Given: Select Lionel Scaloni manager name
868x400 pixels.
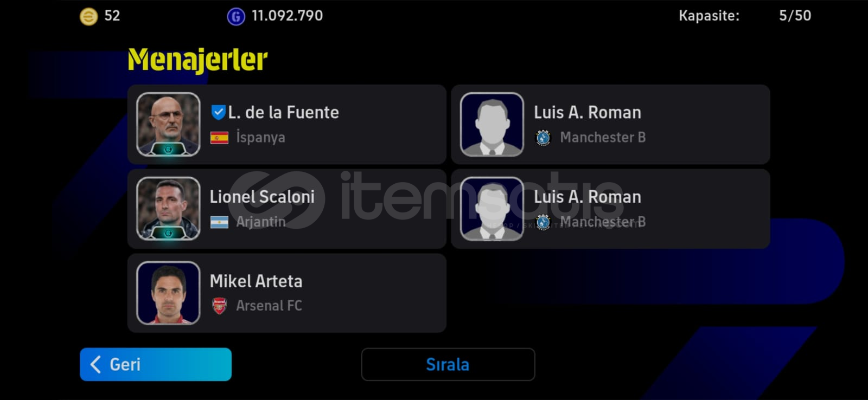Looking at the screenshot, I should [262, 197].
